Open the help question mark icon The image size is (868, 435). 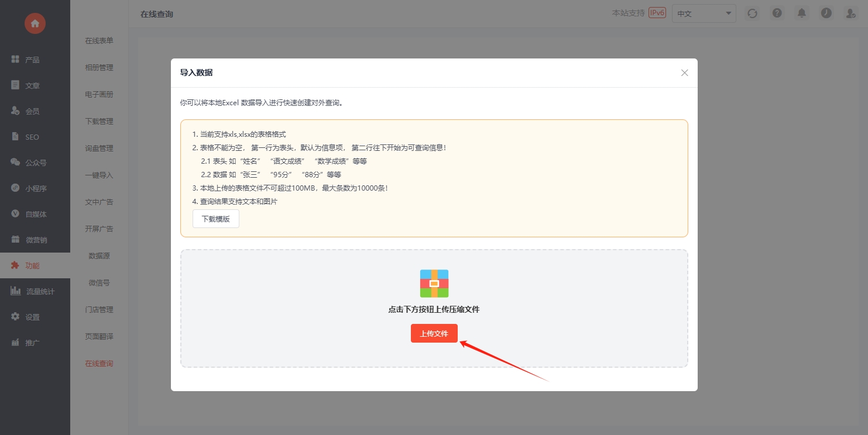[777, 13]
